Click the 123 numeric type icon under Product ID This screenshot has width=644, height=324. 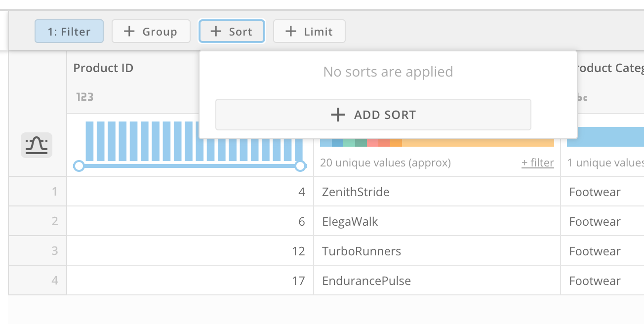(x=84, y=97)
